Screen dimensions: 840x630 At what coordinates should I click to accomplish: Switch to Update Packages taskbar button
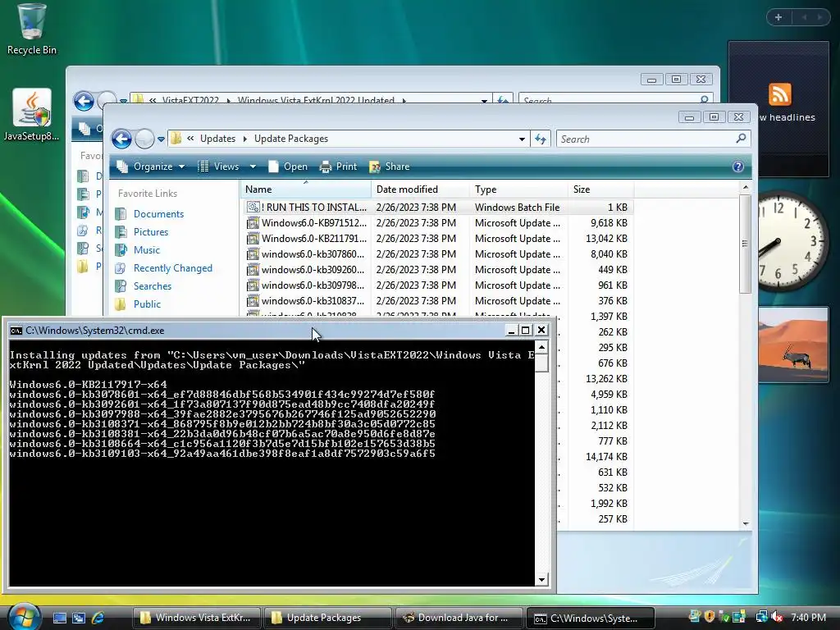(327, 618)
